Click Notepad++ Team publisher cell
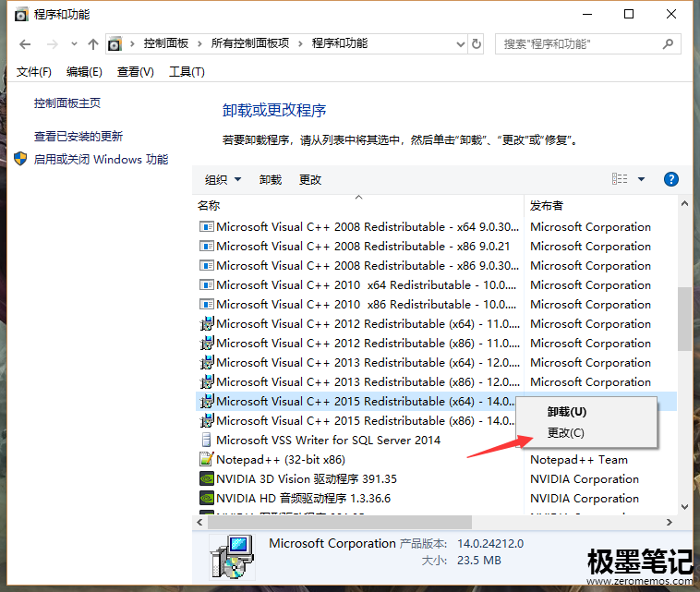This screenshot has width=700, height=592. pos(579,459)
